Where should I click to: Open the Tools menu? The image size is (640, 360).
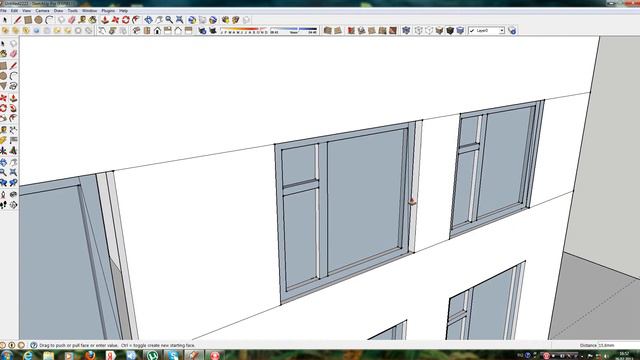[73, 11]
